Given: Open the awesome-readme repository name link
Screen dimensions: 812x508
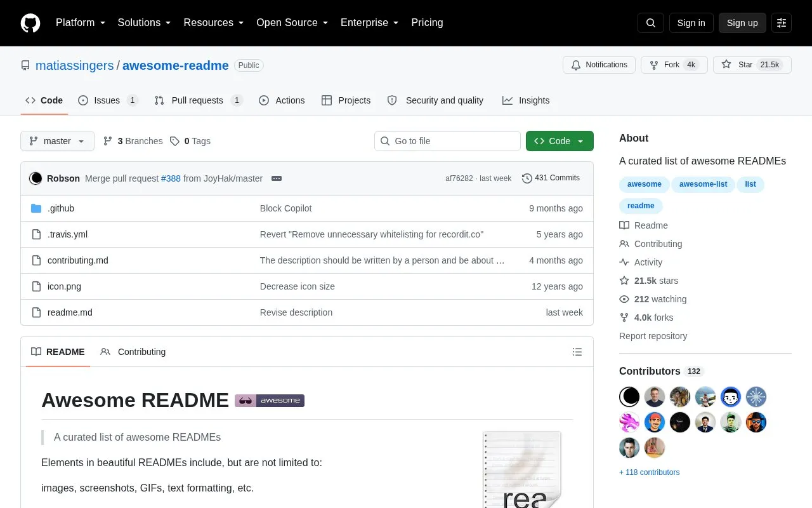Looking at the screenshot, I should (x=176, y=65).
